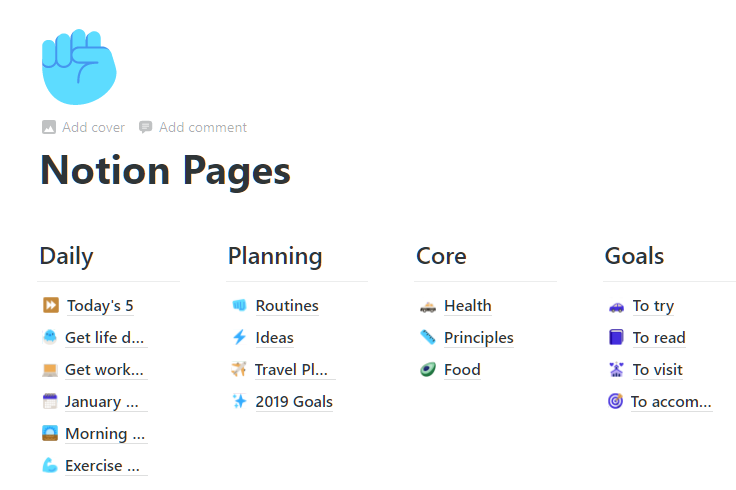Click the Notion Pages title
Viewport: 736px width, 490px height.
point(165,171)
